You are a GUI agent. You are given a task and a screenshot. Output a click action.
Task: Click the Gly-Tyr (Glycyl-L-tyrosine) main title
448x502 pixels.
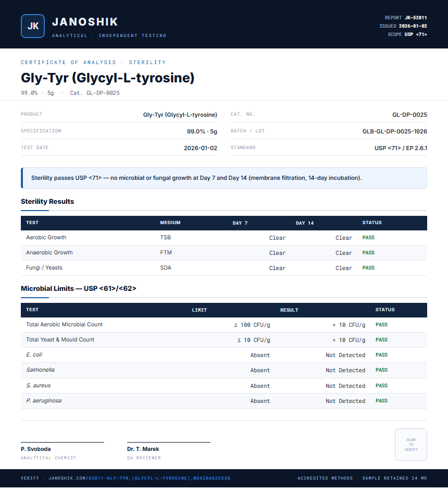[107, 78]
